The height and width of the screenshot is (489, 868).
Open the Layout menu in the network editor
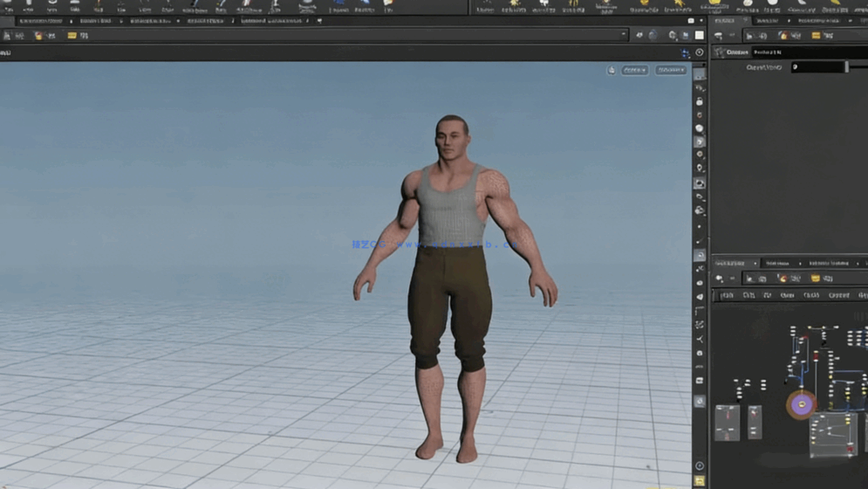click(839, 295)
